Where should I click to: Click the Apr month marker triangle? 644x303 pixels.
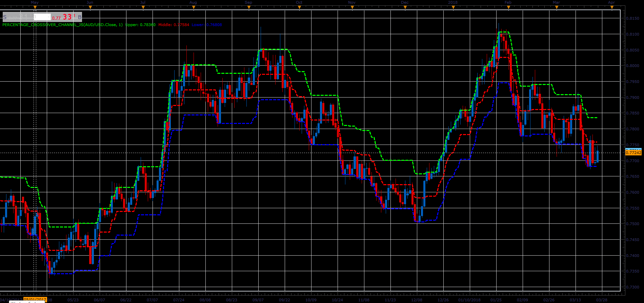tap(611, 7)
